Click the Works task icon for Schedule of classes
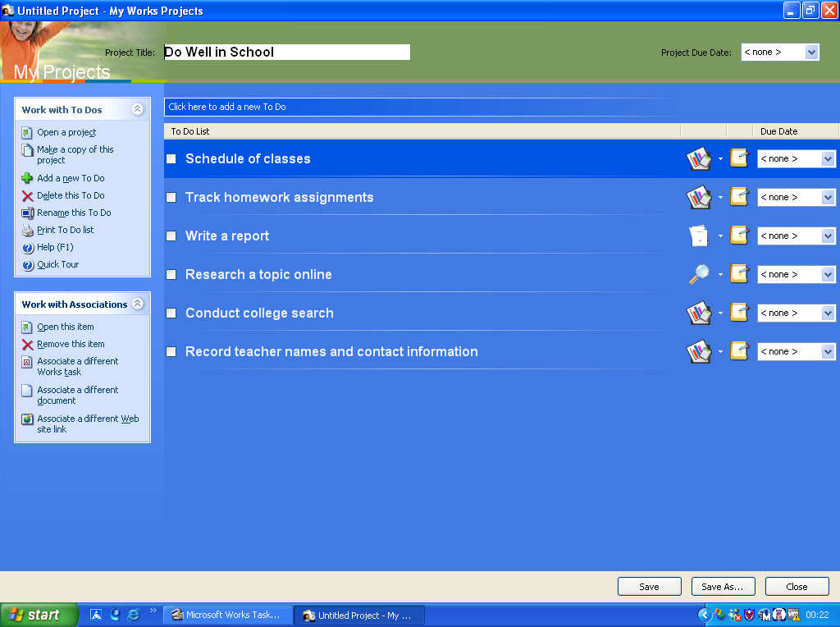Viewport: 840px width, 627px height. pos(698,158)
